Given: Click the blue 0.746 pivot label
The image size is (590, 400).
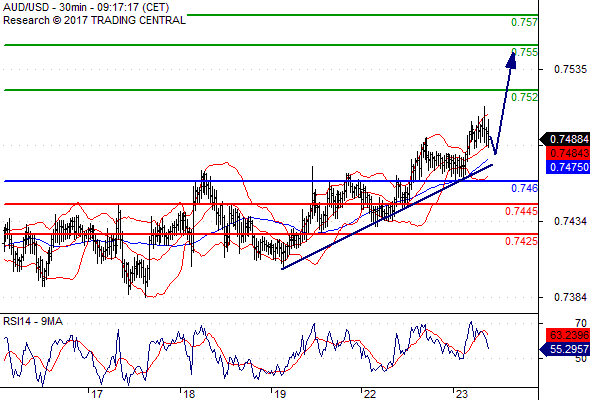Looking at the screenshot, I should [x=524, y=188].
